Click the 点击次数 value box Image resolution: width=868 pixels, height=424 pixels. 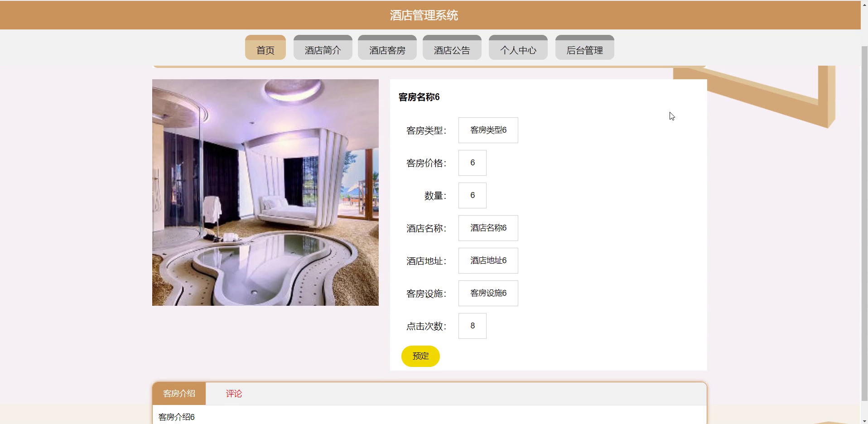[472, 326]
